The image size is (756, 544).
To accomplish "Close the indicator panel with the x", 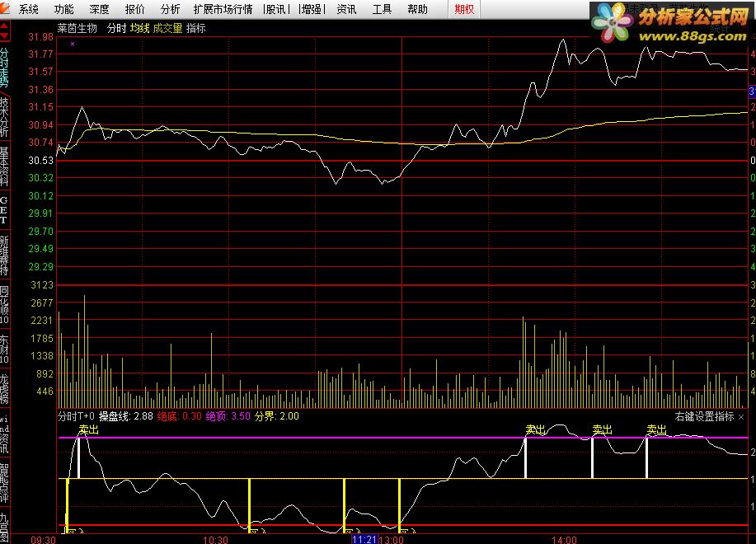I will pyautogui.click(x=741, y=417).
